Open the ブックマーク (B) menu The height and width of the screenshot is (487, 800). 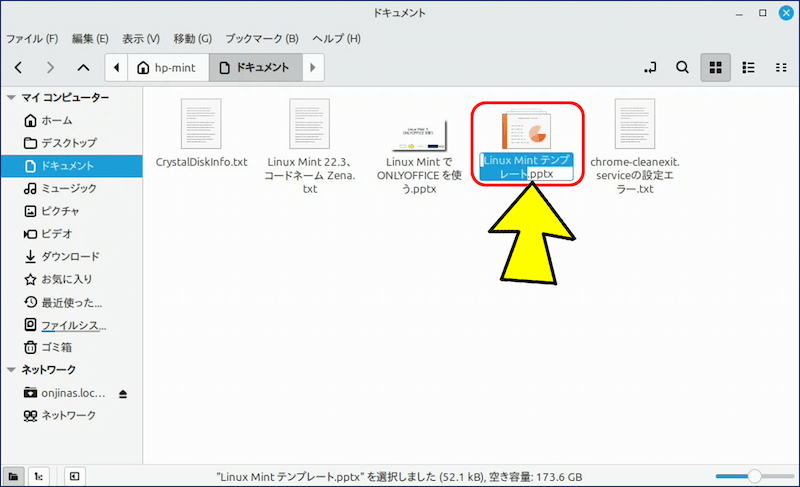click(x=262, y=39)
